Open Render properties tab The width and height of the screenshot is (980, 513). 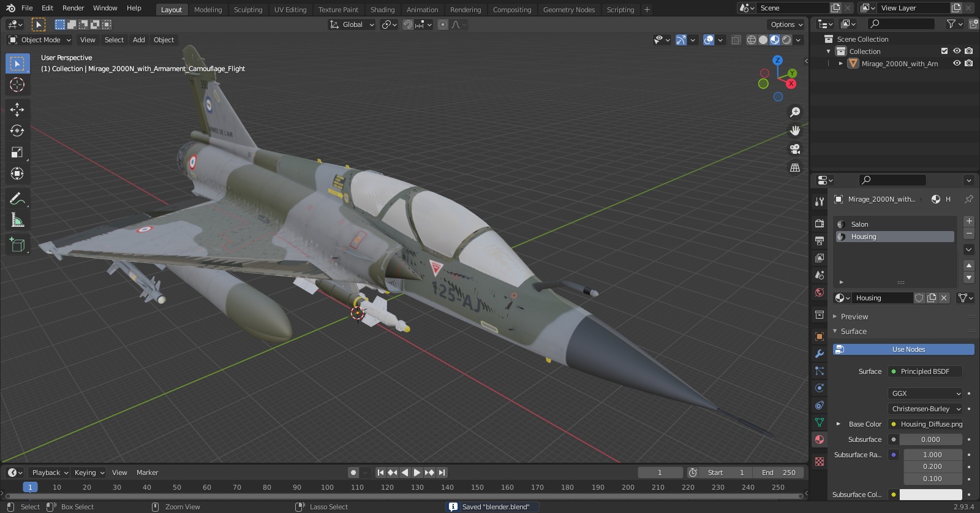click(820, 223)
